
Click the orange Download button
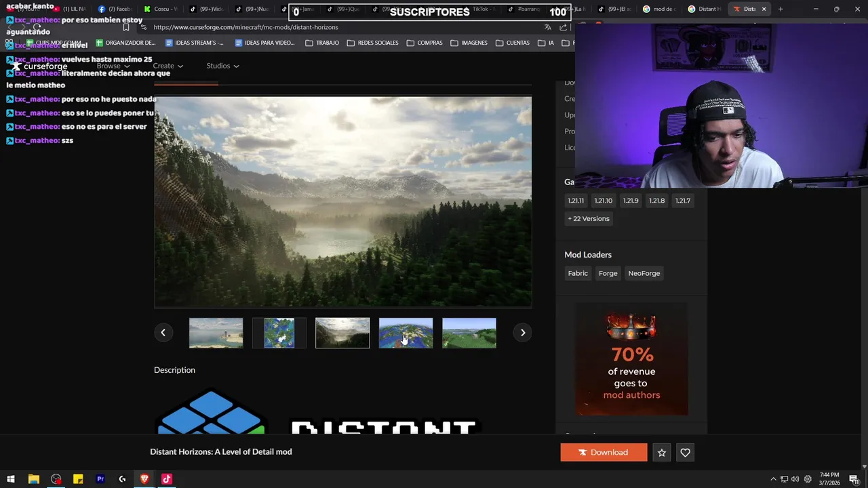tap(604, 453)
